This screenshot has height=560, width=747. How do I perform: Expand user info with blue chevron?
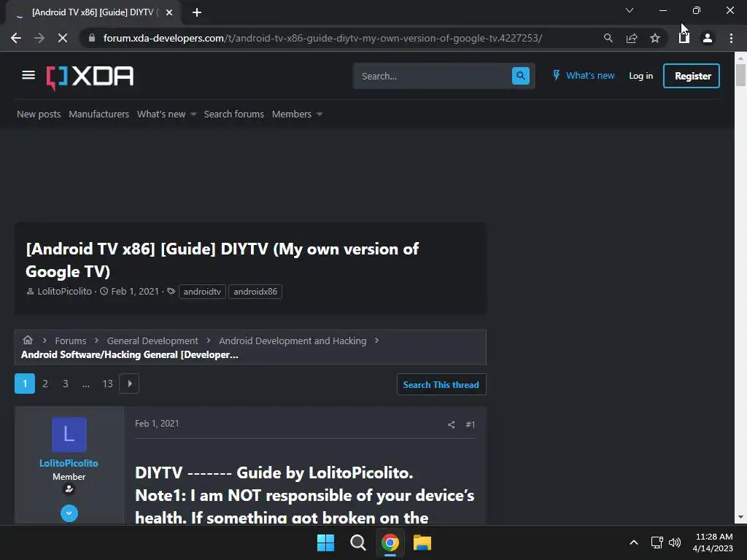(x=69, y=513)
